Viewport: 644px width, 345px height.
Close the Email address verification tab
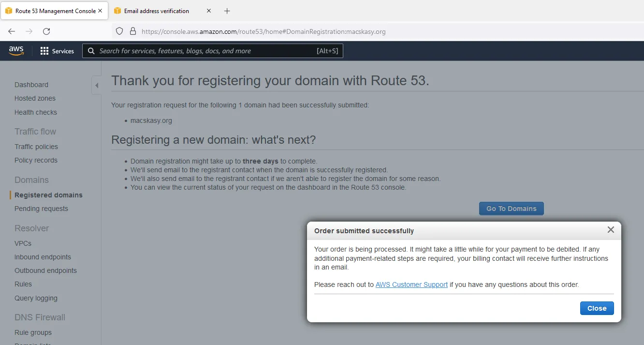point(209,11)
